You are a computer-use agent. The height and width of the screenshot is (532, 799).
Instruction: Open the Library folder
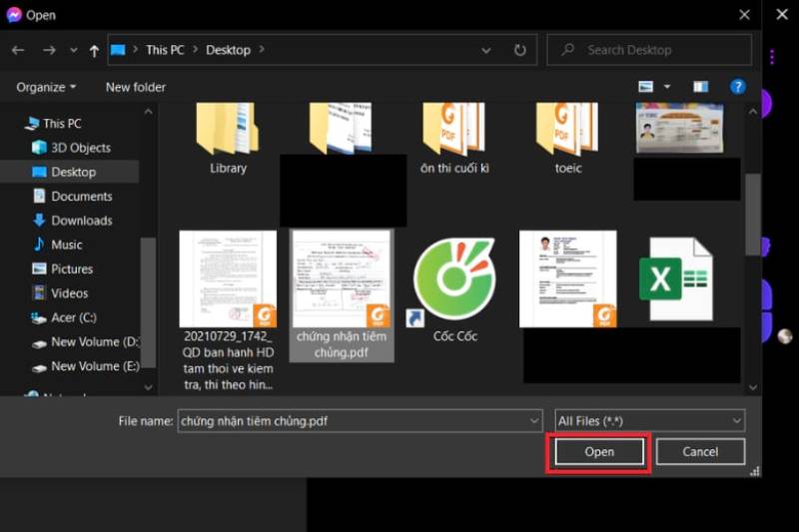pos(228,135)
